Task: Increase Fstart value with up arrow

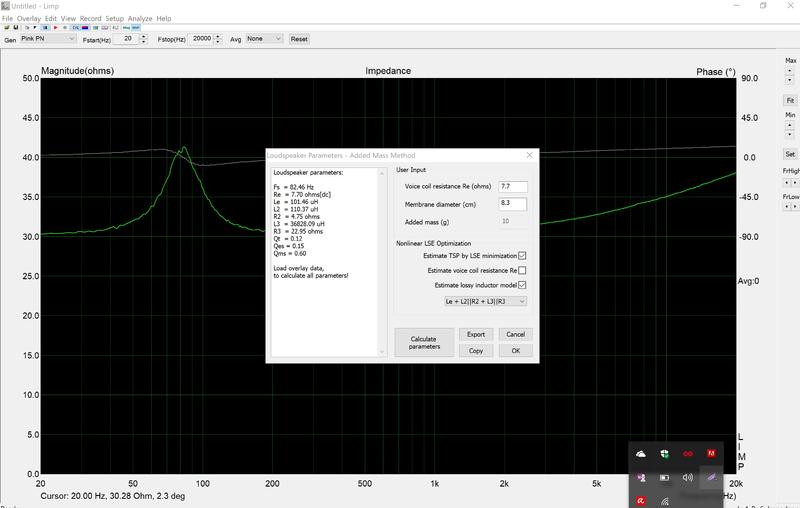Action: pos(145,36)
